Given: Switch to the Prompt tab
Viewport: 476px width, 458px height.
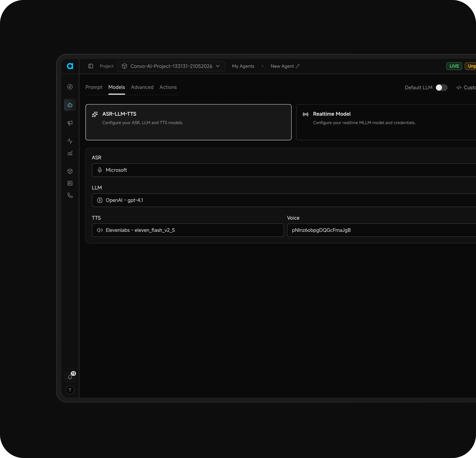Looking at the screenshot, I should click(94, 87).
